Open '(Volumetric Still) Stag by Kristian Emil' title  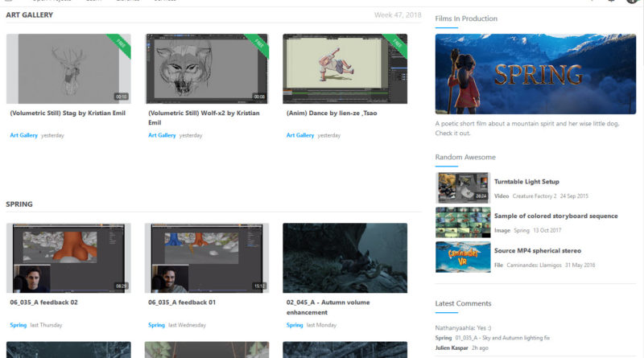[x=68, y=113]
